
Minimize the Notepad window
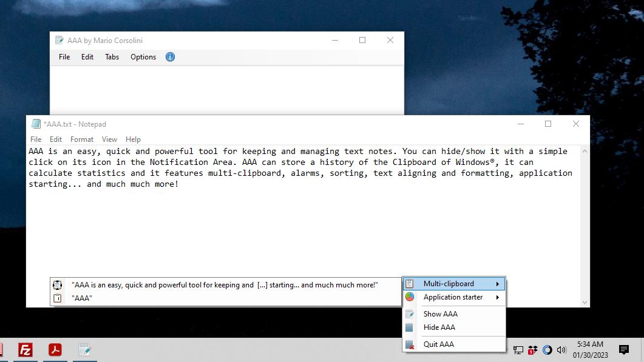point(521,124)
